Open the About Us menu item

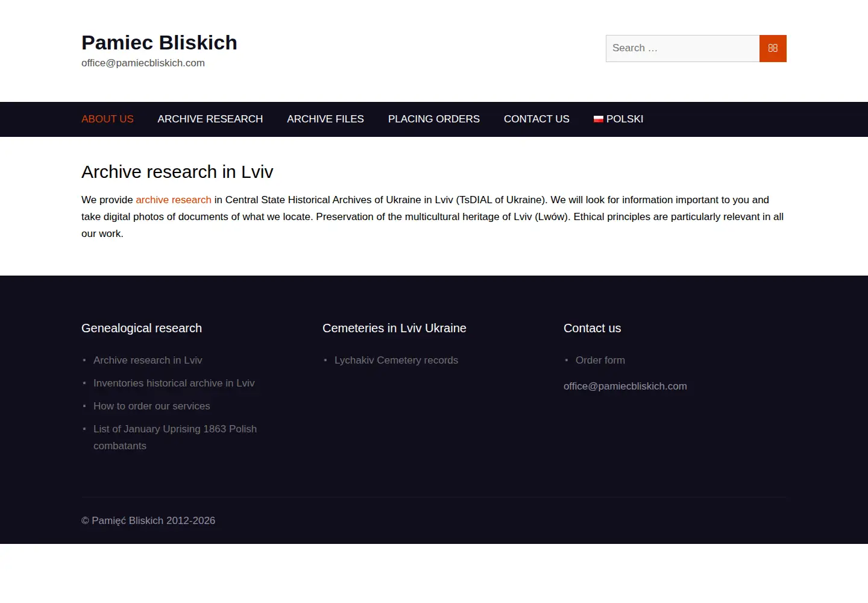[x=107, y=119]
